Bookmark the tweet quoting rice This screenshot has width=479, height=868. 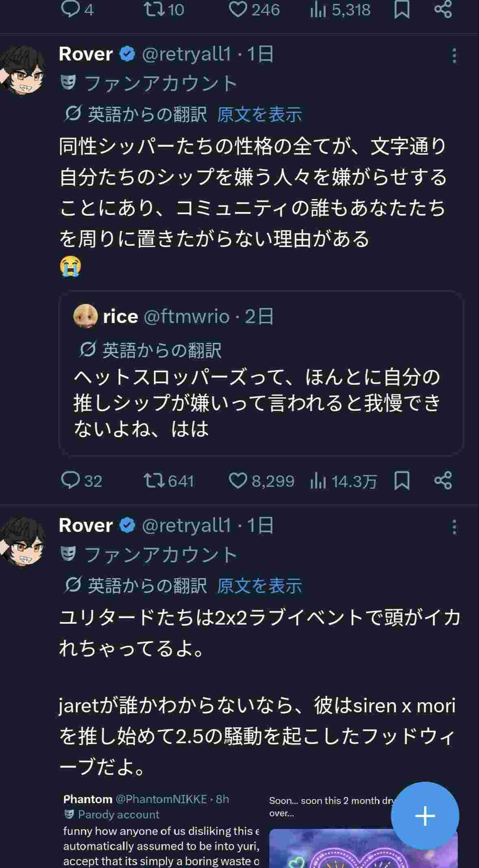coord(402,480)
